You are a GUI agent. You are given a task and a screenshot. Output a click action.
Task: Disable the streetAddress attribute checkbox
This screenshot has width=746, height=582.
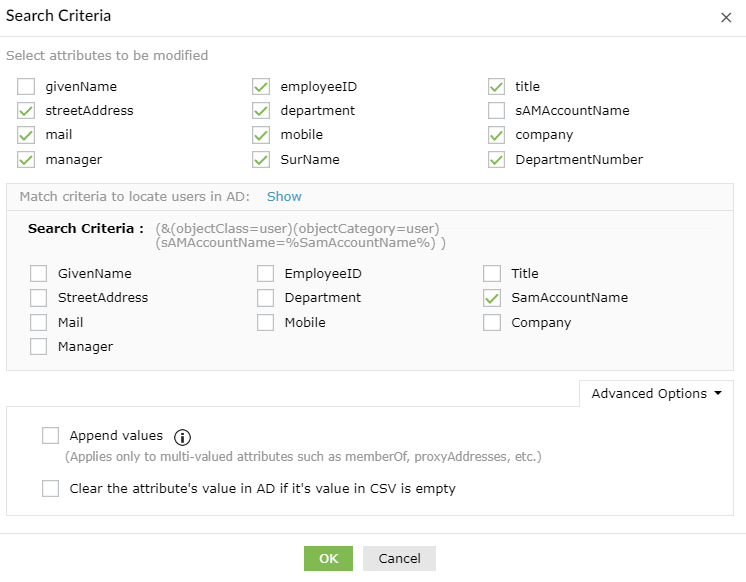(26, 111)
